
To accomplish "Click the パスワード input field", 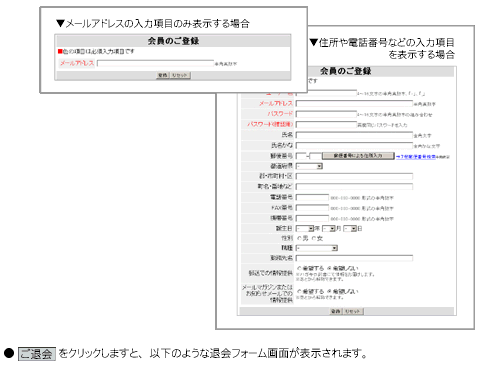I will click(326, 114).
